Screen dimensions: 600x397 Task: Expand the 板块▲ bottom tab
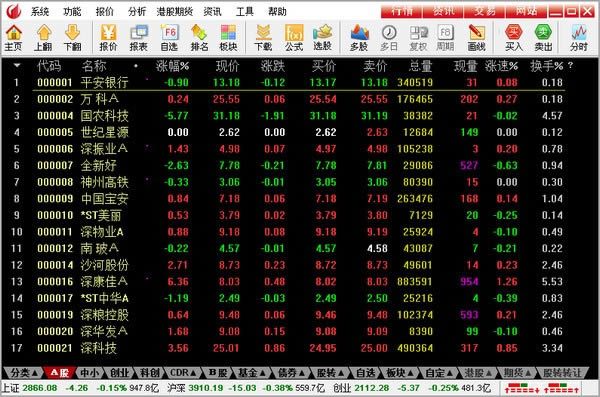pyautogui.click(x=400, y=372)
